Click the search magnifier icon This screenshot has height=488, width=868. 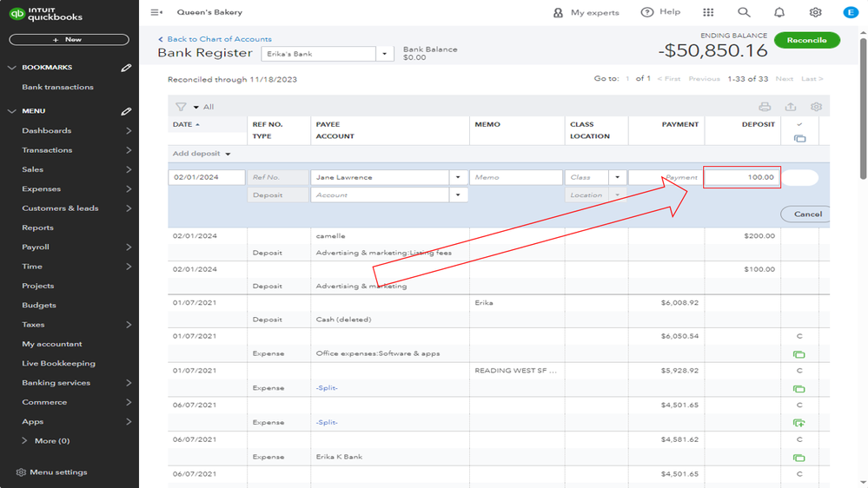click(x=744, y=13)
